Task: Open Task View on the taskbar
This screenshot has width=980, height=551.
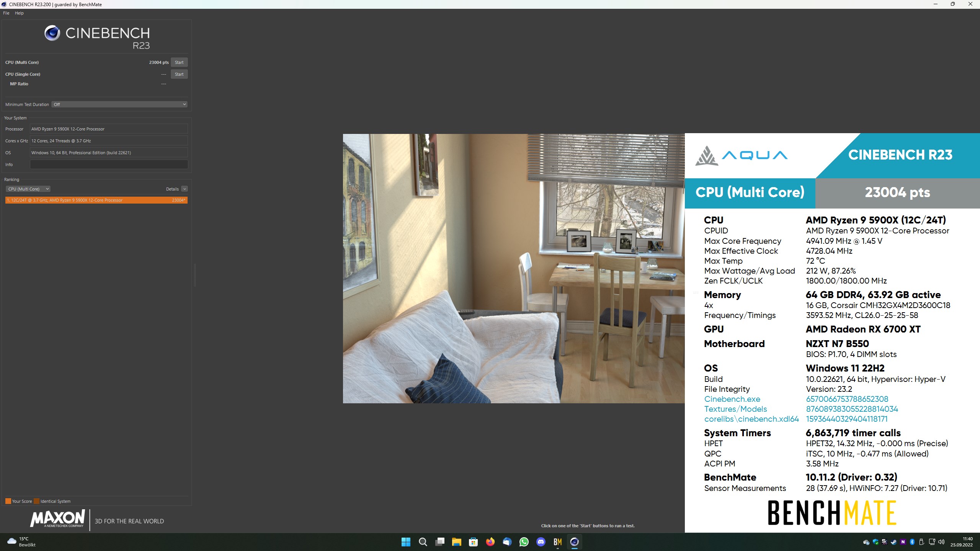Action: 440,542
